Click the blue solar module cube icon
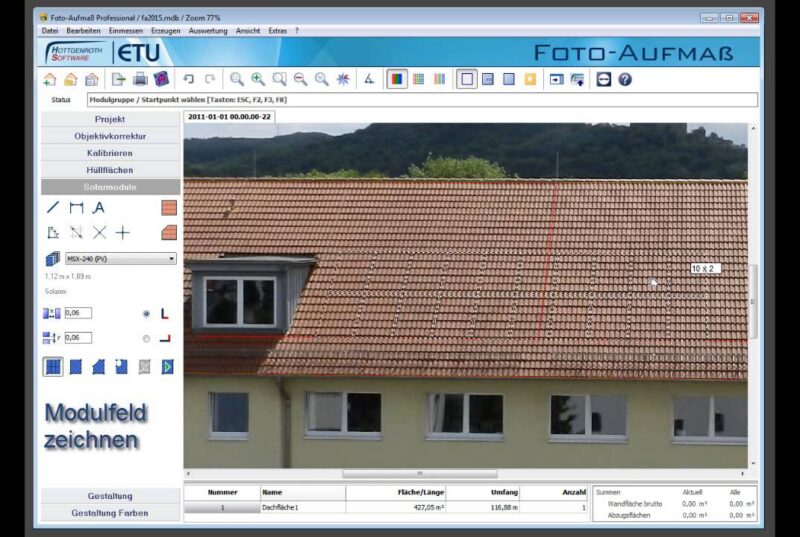The image size is (800, 537). coord(53,259)
